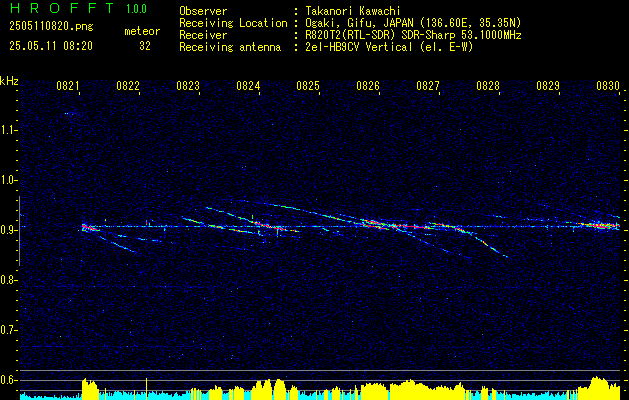Click the 1.1 frequency axis label

[x=8, y=130]
